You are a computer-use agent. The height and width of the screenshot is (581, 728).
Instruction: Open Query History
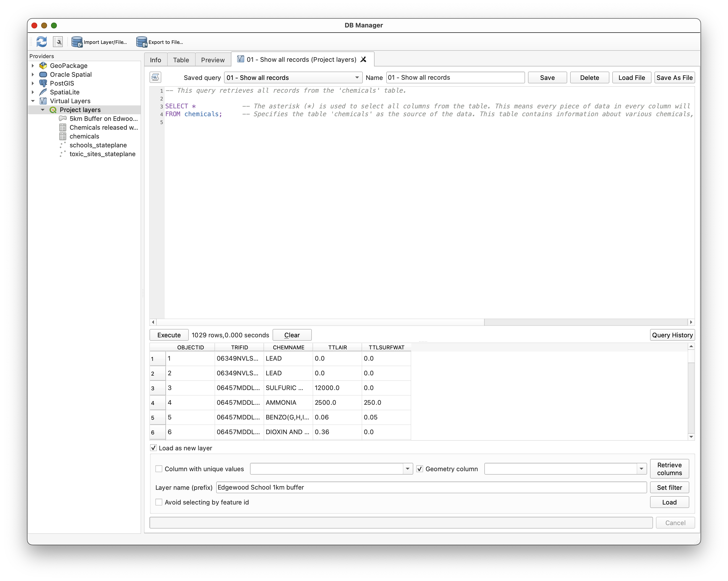672,335
